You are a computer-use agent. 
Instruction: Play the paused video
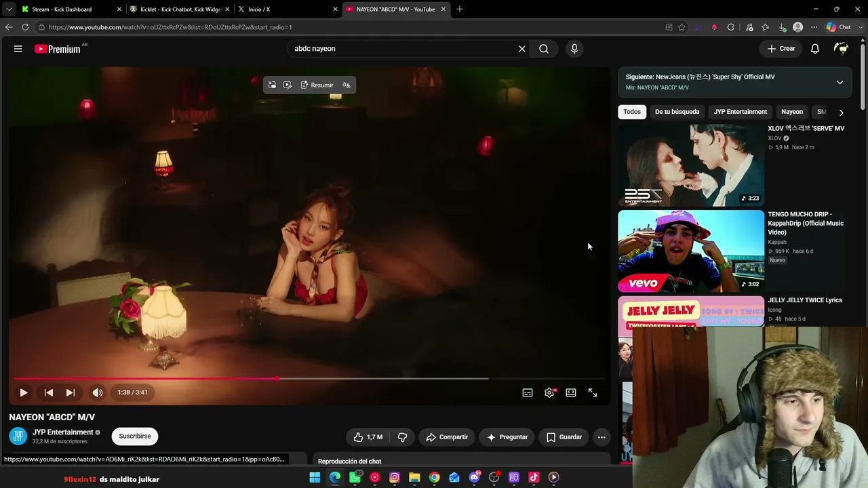[x=24, y=392]
